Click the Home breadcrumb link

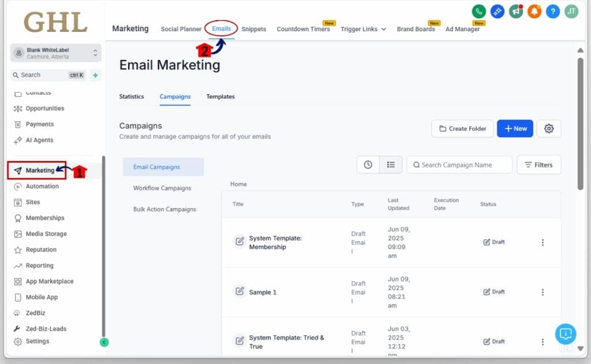point(238,184)
